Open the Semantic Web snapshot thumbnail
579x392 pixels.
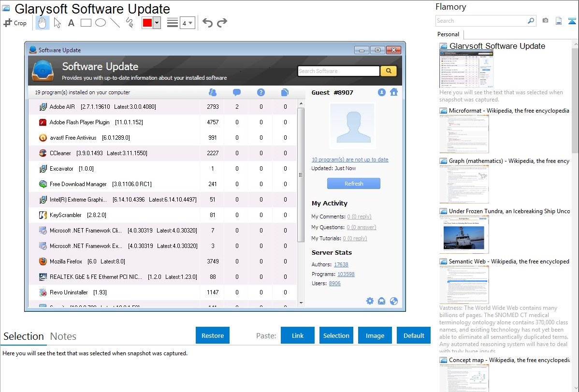[464, 285]
